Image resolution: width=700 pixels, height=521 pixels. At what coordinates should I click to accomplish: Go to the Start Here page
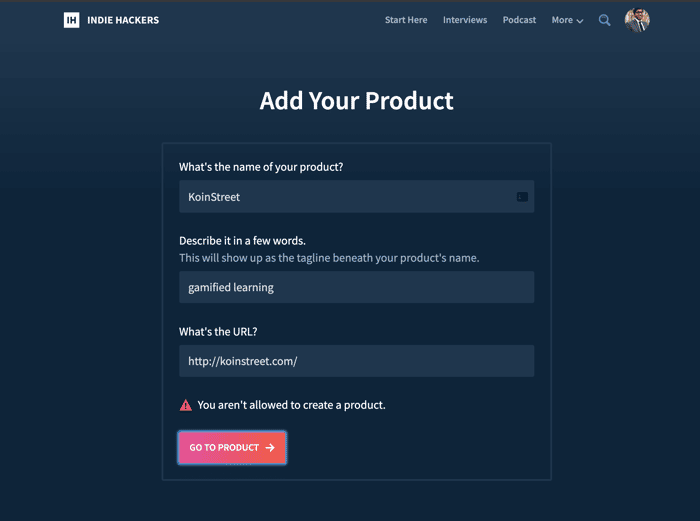[x=406, y=20]
